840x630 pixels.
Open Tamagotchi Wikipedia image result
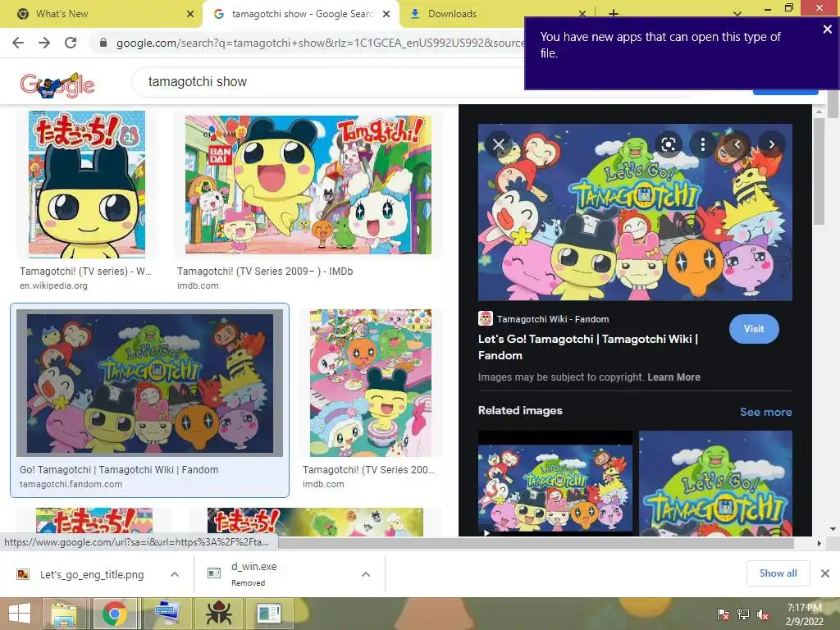(87, 185)
